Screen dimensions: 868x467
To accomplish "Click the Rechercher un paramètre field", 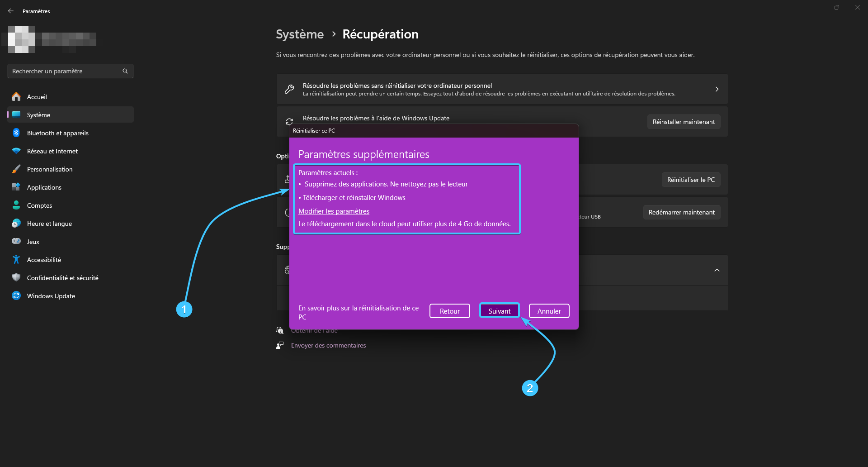I will [71, 71].
